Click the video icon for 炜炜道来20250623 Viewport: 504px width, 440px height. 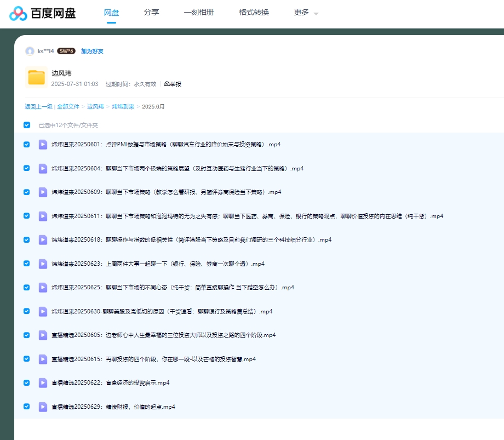pos(43,264)
